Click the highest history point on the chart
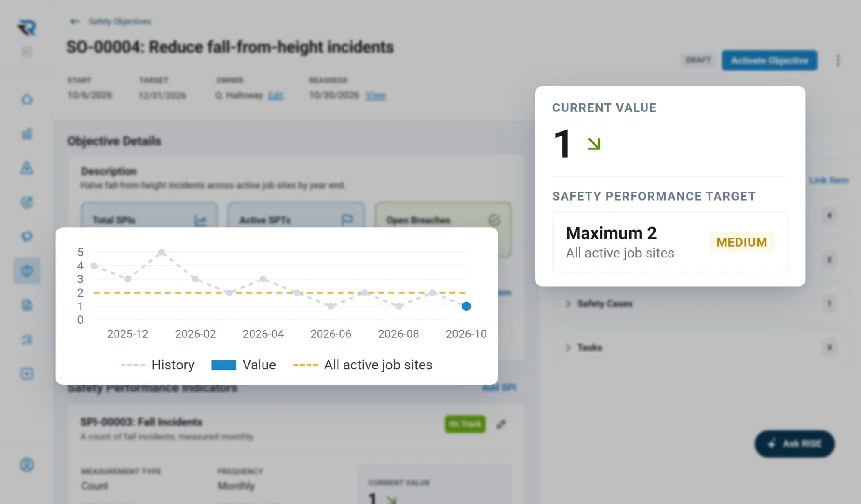861x504 pixels. point(161,252)
